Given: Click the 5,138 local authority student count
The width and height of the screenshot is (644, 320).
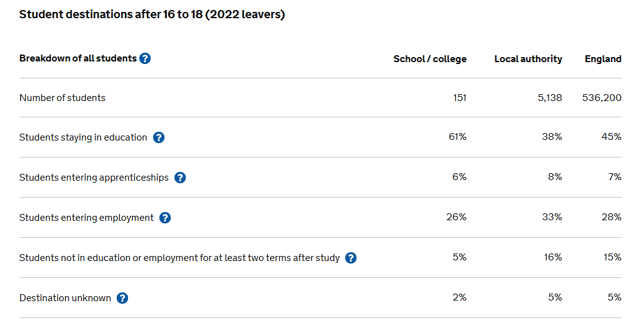Looking at the screenshot, I should (x=550, y=98).
